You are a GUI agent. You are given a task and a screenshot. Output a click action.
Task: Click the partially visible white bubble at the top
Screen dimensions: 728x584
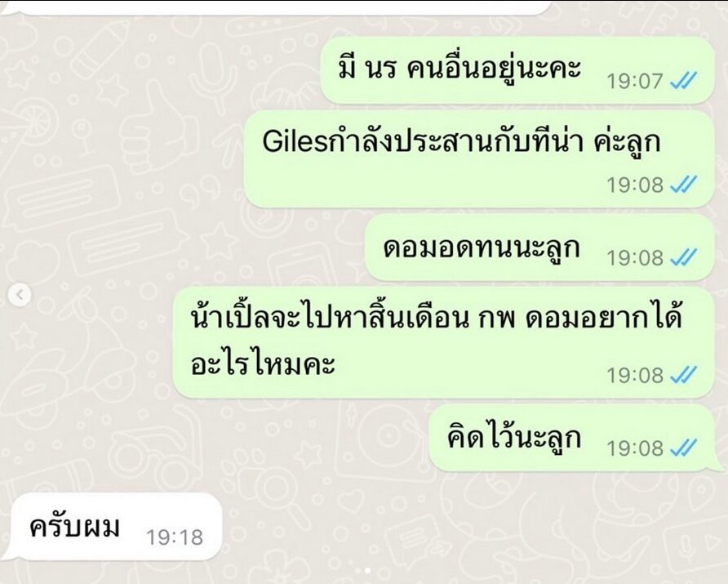pos(278,7)
